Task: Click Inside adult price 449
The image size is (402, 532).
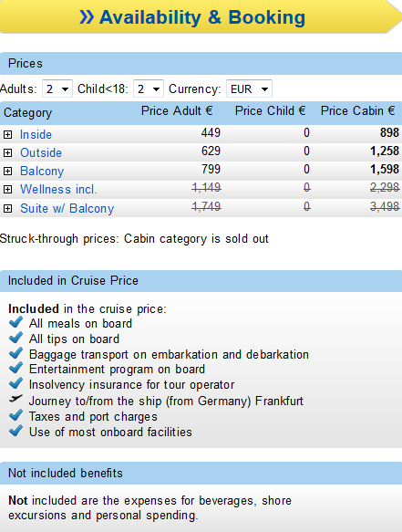Action: [211, 132]
